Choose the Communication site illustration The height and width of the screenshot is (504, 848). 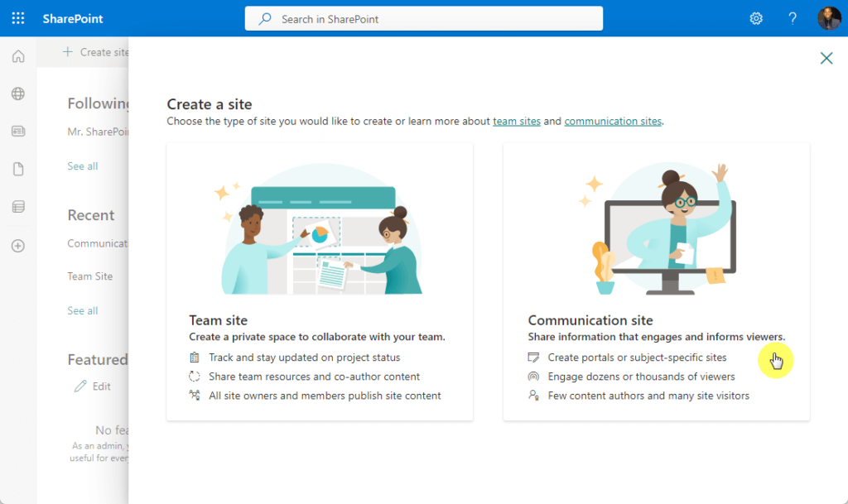pyautogui.click(x=658, y=228)
